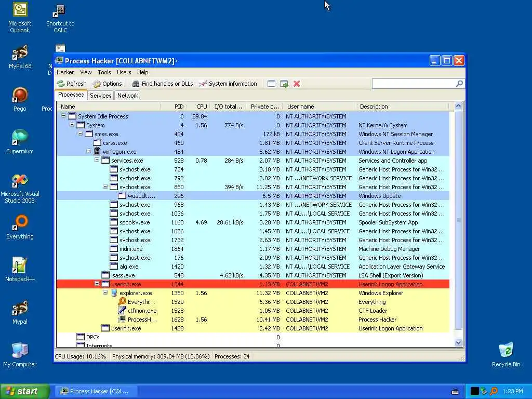Select the winlogon.exe process icon

[x=97, y=151]
